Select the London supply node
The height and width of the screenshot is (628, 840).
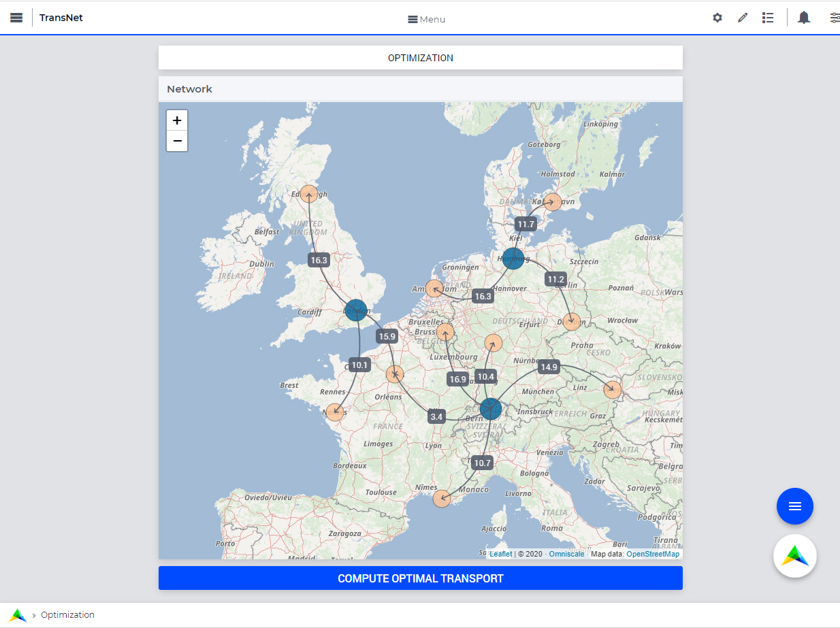tap(355, 310)
